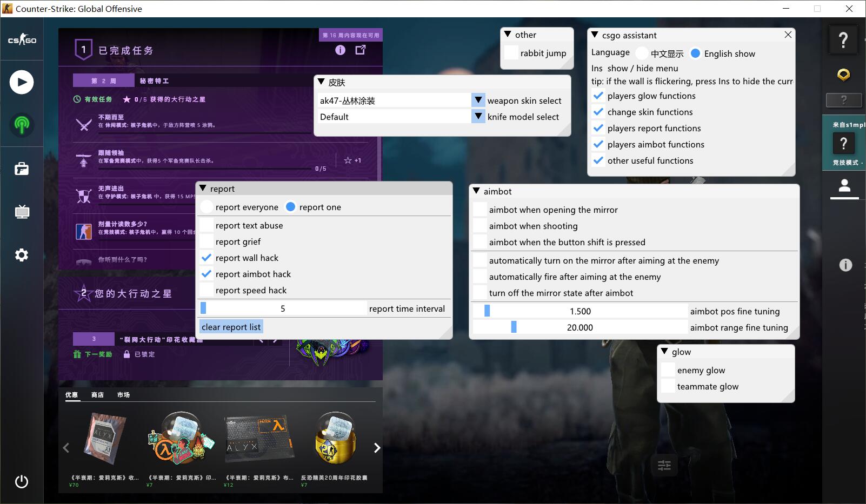Image resolution: width=866 pixels, height=504 pixels.
Task: Adjust aimbot pos fine tuning slider
Action: click(x=580, y=311)
